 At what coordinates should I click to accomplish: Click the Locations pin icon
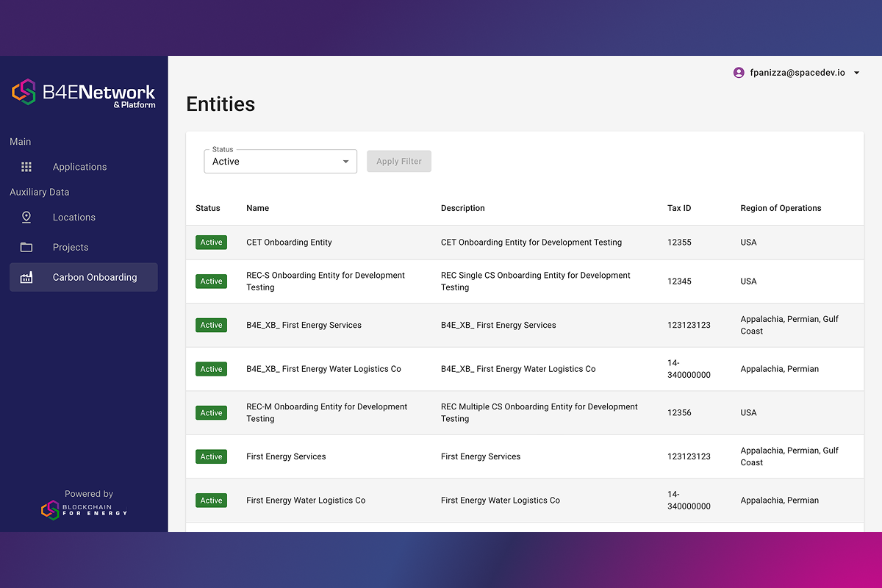pyautogui.click(x=26, y=218)
